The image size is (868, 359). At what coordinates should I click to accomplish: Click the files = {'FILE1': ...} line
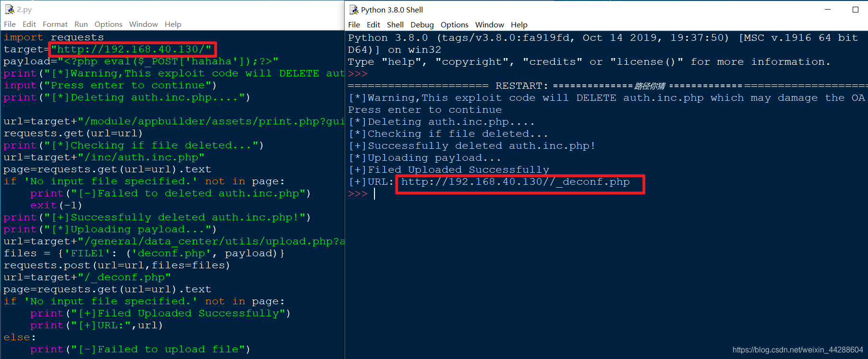point(144,253)
